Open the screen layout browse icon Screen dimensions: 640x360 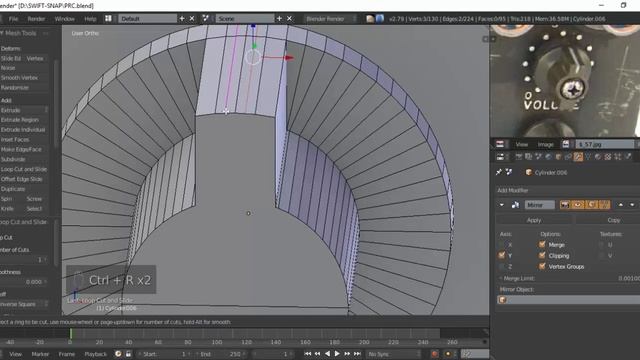tap(108, 18)
